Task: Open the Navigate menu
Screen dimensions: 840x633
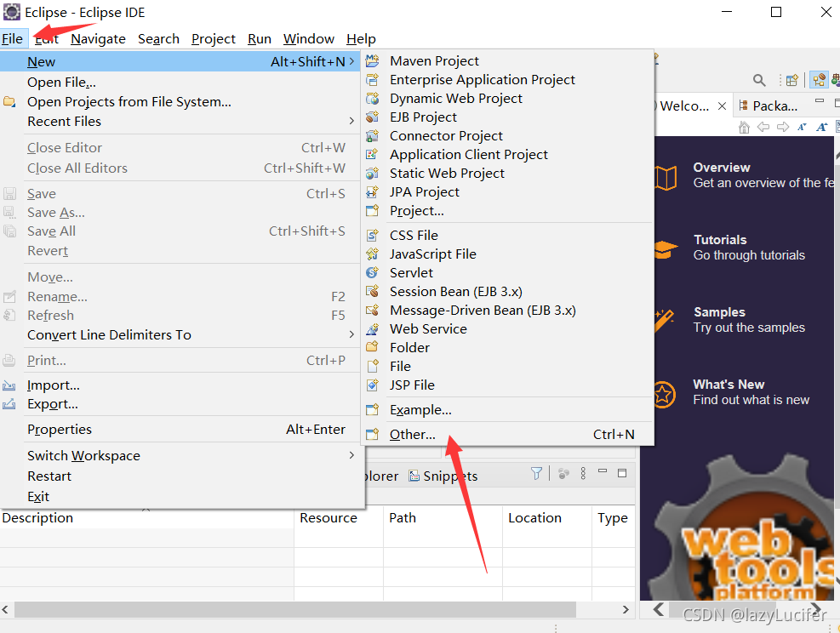Action: (x=98, y=39)
